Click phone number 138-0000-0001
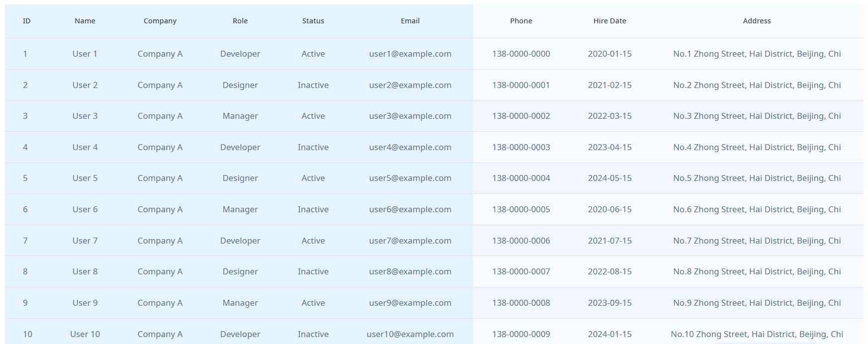 click(x=521, y=85)
